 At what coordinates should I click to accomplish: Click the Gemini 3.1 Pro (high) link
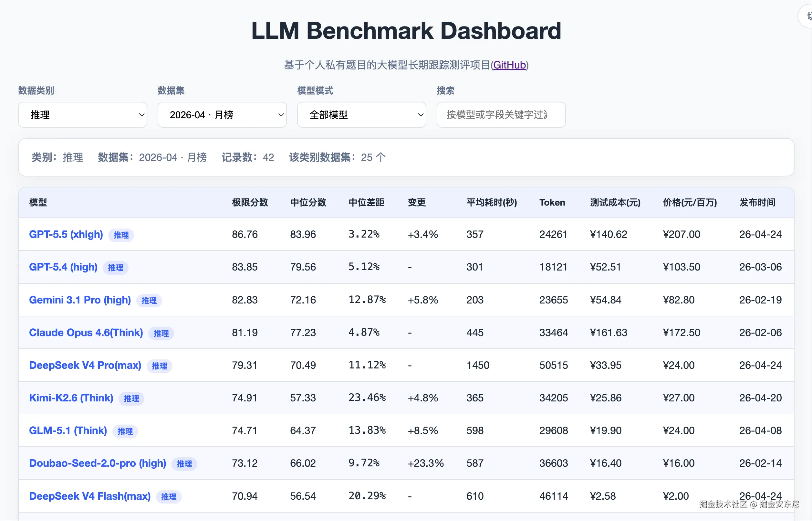click(80, 300)
